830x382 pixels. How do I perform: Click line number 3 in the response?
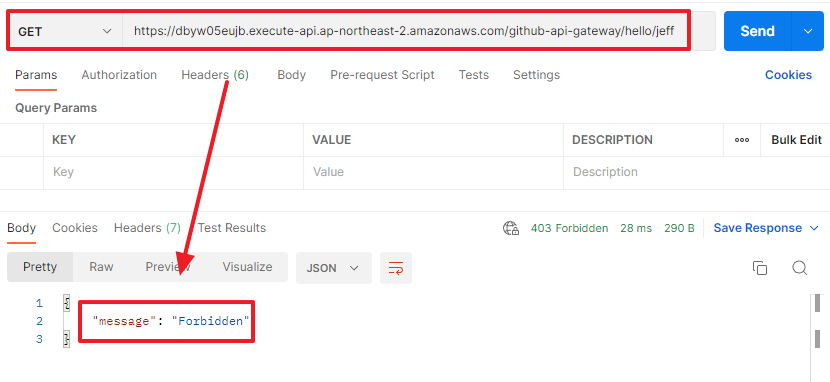click(39, 339)
